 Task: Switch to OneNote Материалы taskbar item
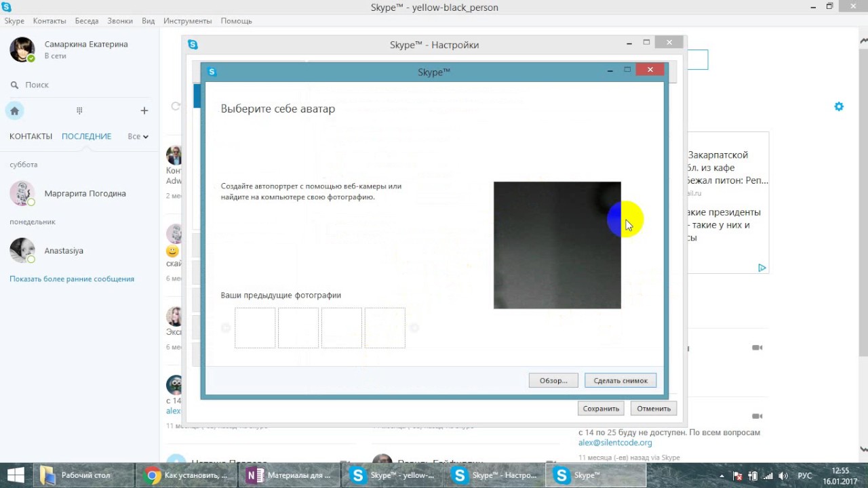click(290, 475)
